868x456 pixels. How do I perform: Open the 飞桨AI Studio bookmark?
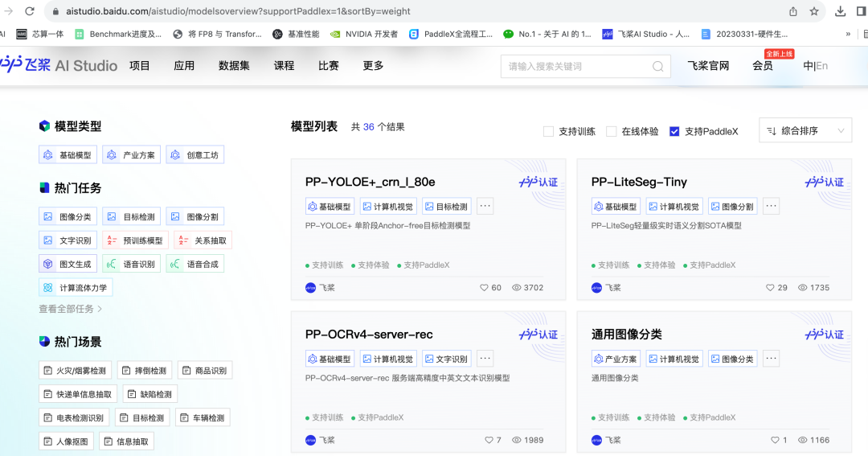[646, 34]
